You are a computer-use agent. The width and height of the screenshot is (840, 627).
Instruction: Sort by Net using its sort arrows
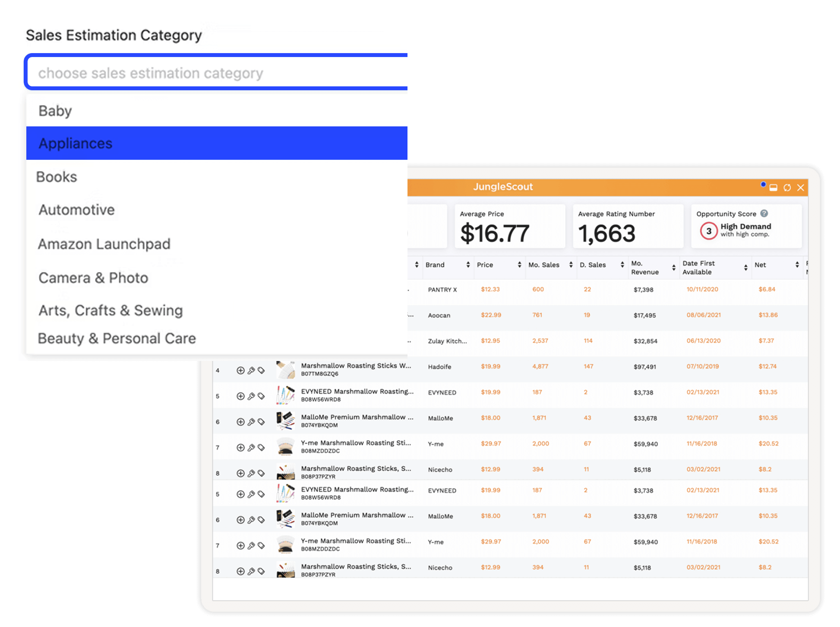(x=797, y=265)
